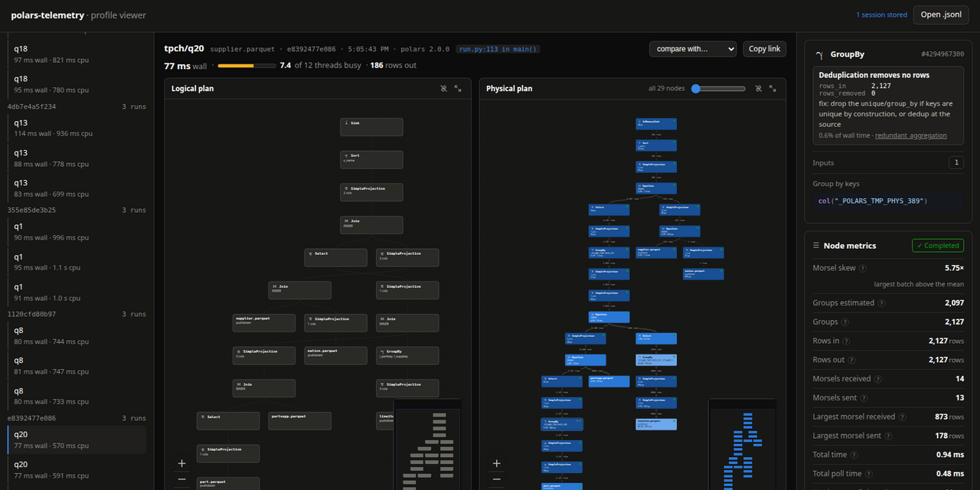Open a .jsonl file

(941, 15)
